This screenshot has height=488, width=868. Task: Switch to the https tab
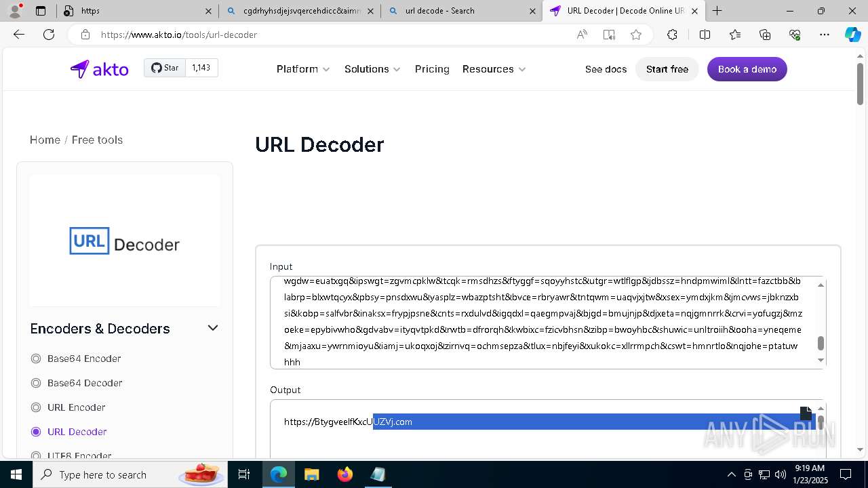[138, 11]
